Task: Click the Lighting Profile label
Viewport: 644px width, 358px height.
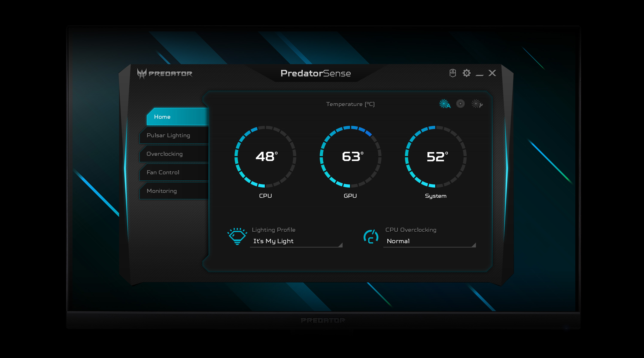Action: (273, 230)
